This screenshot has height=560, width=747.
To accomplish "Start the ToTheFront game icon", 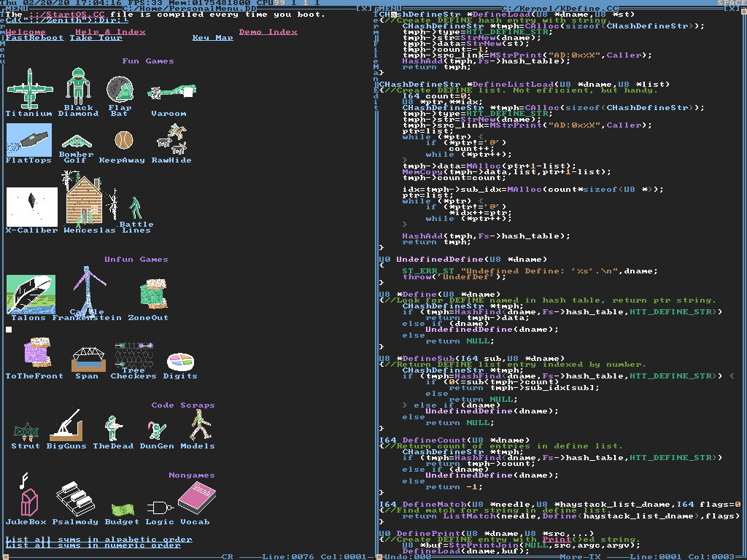I will [x=37, y=353].
